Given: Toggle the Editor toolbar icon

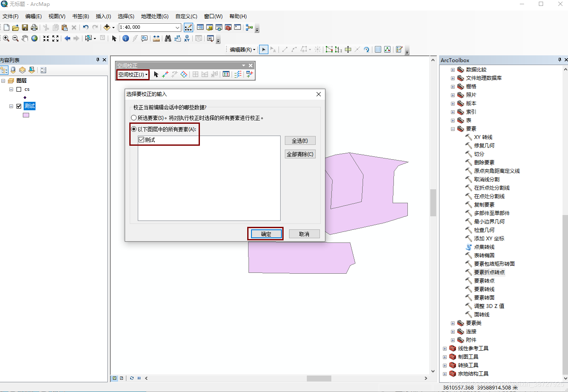Looking at the screenshot, I should (188, 27).
